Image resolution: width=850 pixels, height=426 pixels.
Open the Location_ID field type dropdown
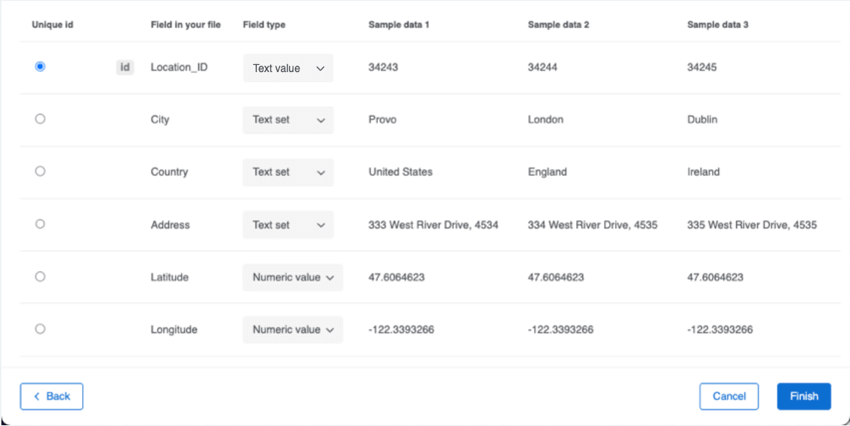point(288,68)
